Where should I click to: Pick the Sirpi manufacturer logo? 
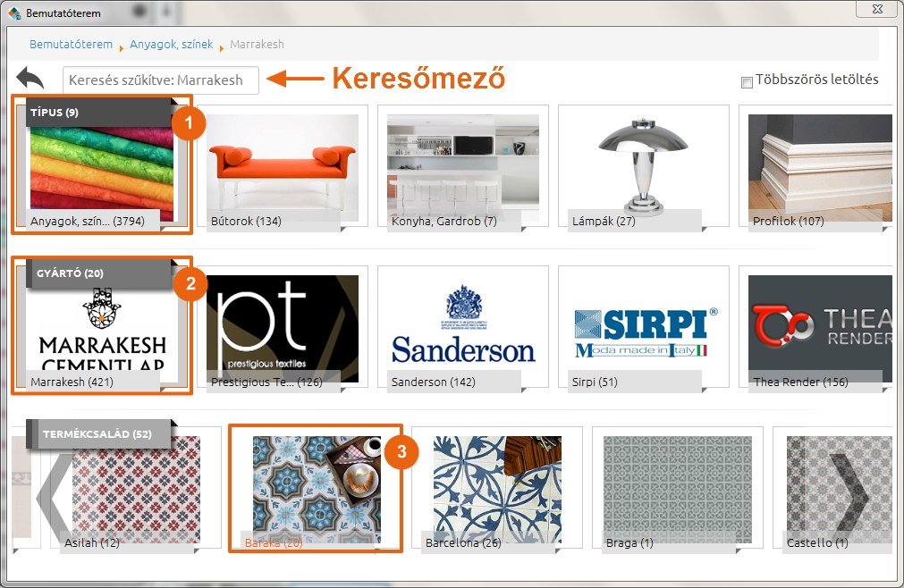(x=644, y=329)
